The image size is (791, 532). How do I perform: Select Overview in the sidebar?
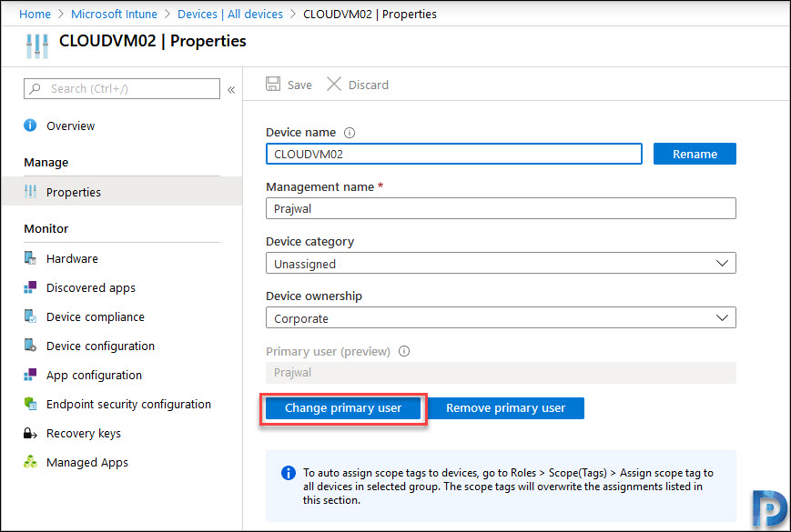tap(71, 125)
